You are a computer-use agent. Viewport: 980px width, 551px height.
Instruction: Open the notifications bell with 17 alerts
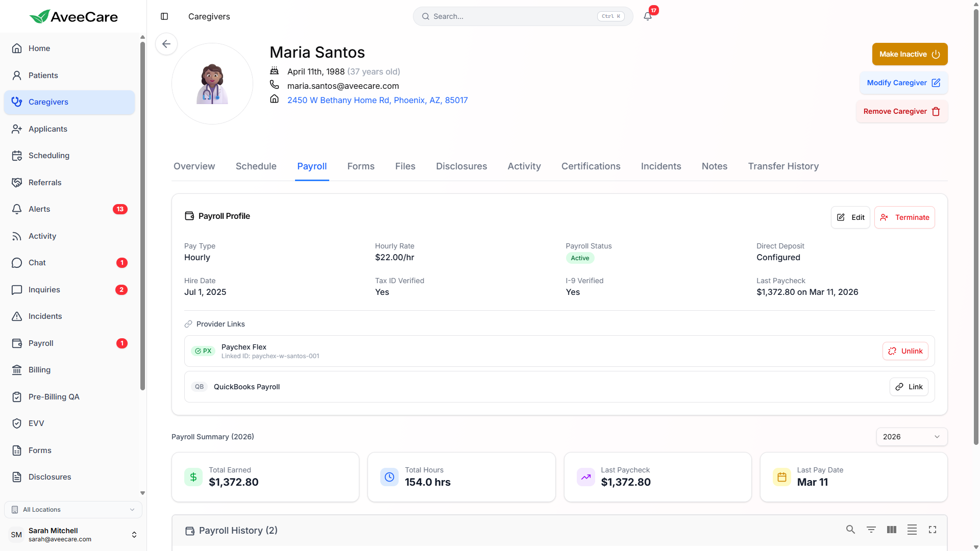[647, 16]
